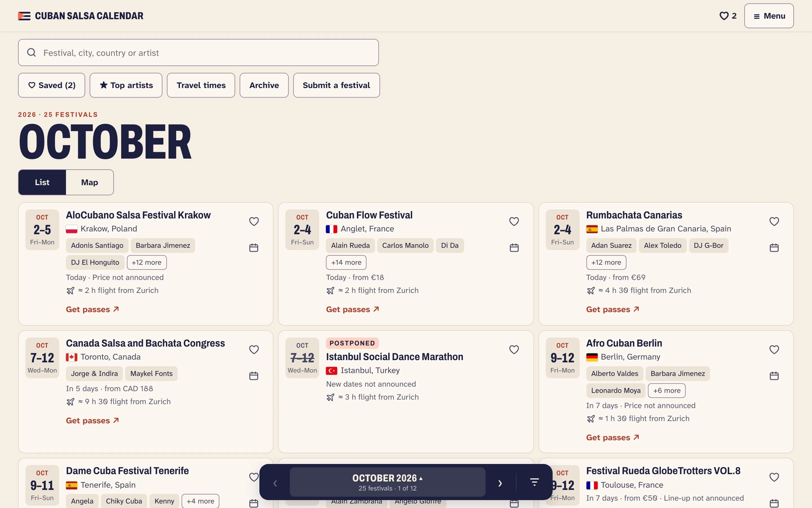The height and width of the screenshot is (508, 812).
Task: Toggle heart on Rumbachata Canarias
Action: 774,222
